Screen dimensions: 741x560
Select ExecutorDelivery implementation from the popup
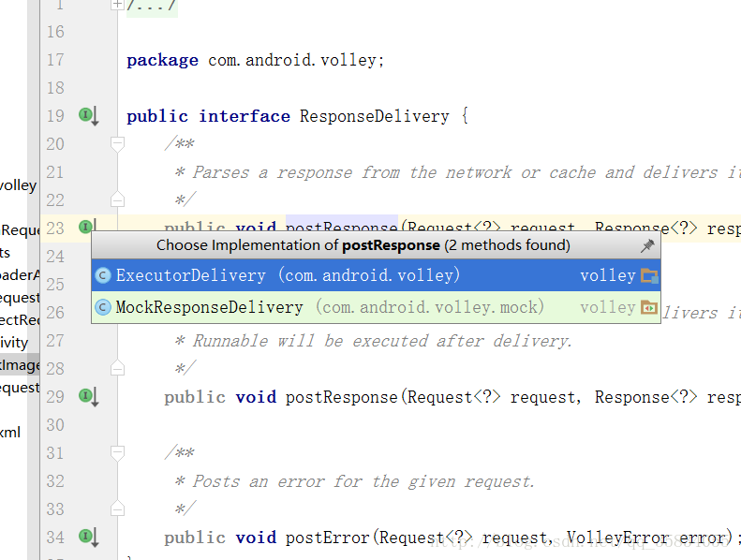click(191, 276)
